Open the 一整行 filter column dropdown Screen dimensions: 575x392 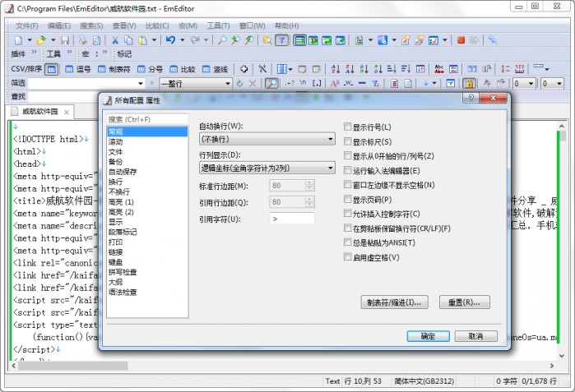pyautogui.click(x=196, y=84)
